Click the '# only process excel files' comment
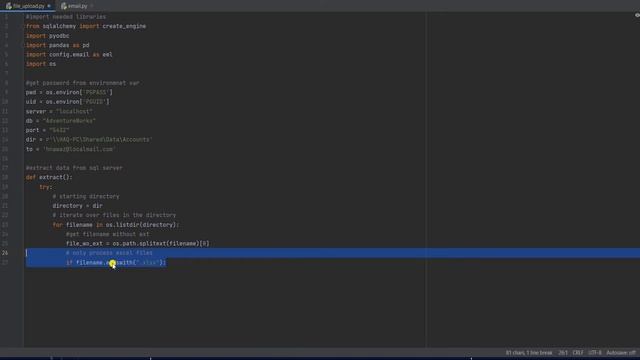This screenshot has height=360, width=640. point(109,253)
